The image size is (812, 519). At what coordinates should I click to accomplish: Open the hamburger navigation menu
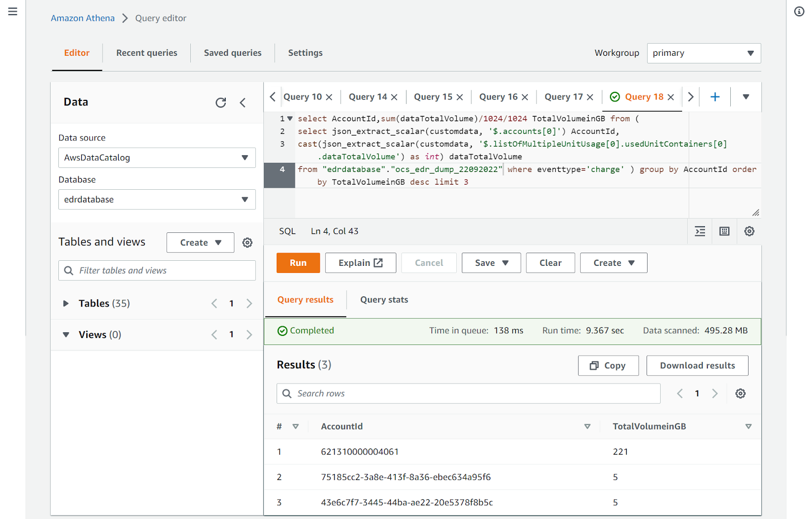13,11
